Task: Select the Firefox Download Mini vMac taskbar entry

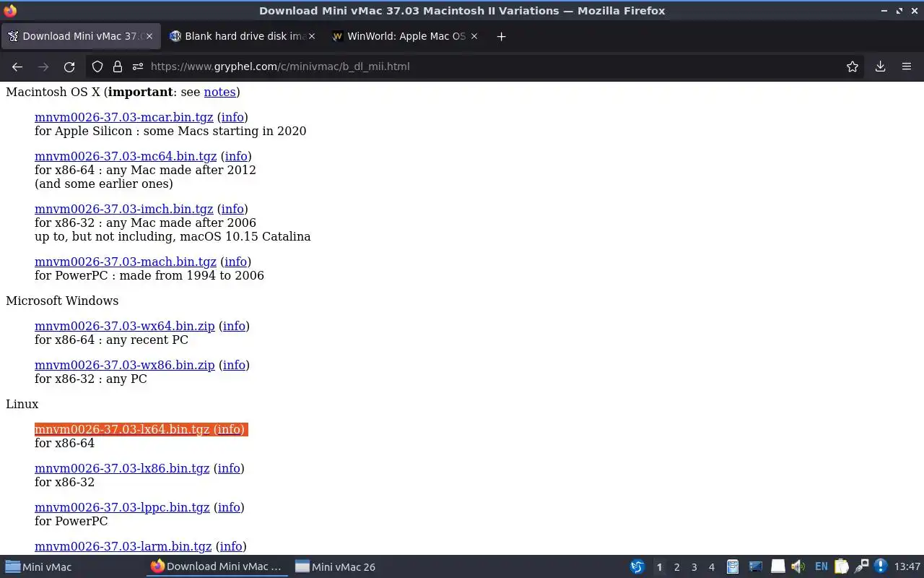Action: 218,566
